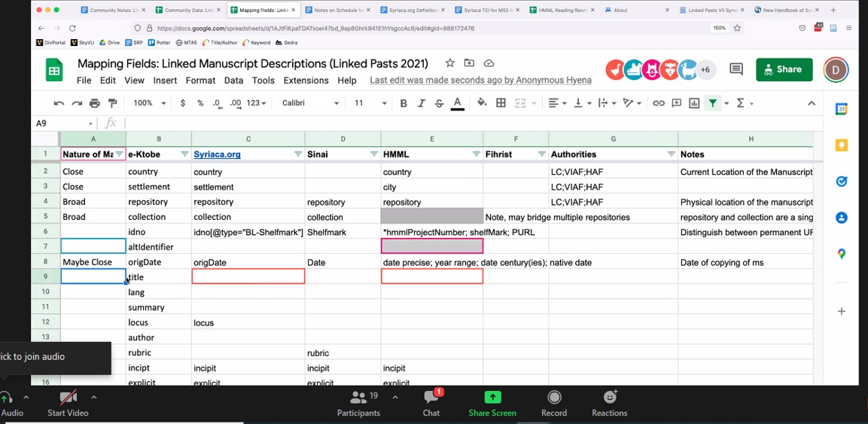The image size is (868, 424).
Task: Toggle strikethrough formatting
Action: point(439,103)
